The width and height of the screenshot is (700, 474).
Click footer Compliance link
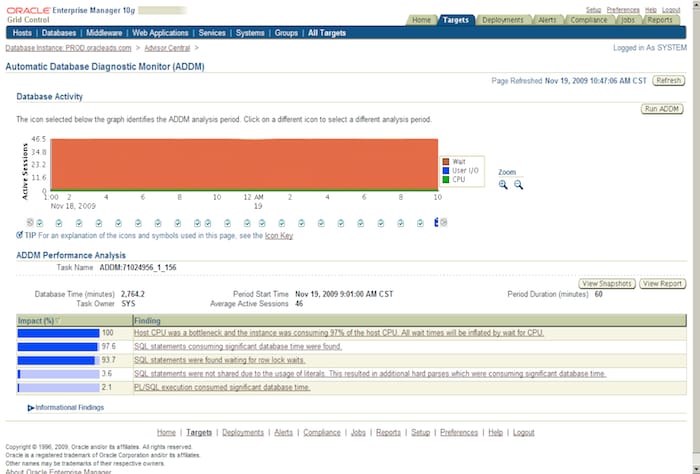322,432
